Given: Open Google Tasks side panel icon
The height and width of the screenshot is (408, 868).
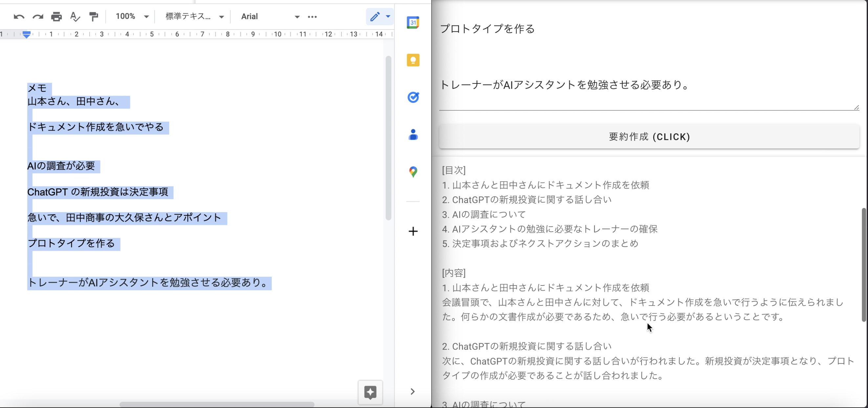Looking at the screenshot, I should tap(413, 98).
